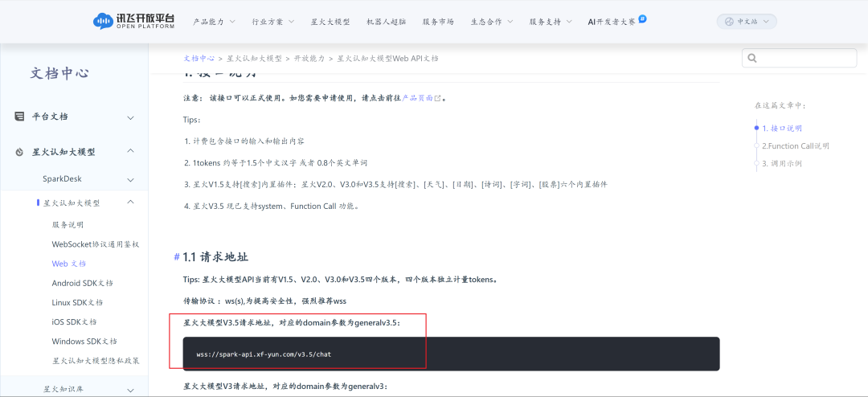The image size is (868, 397).
Task: Open the 行业方案 dropdown menu
Action: tap(273, 22)
